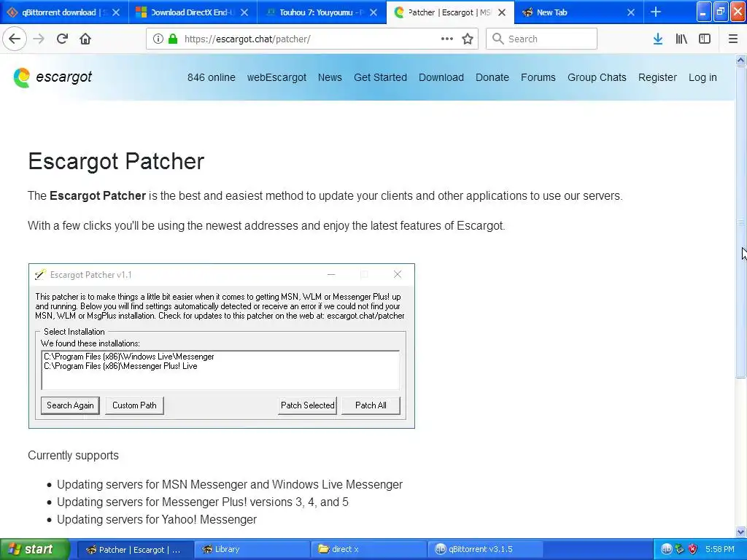
Task: Close the New Tab tab
Action: [631, 12]
